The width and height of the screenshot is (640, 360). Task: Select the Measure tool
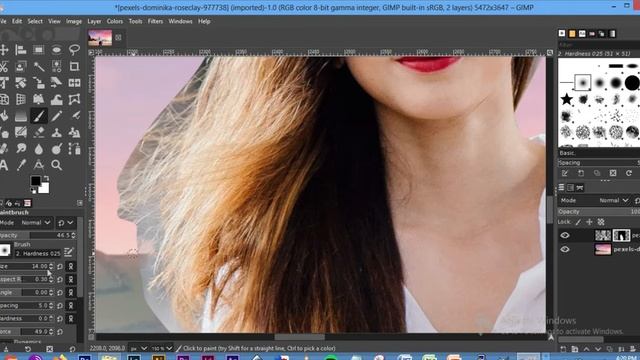[x=39, y=165]
